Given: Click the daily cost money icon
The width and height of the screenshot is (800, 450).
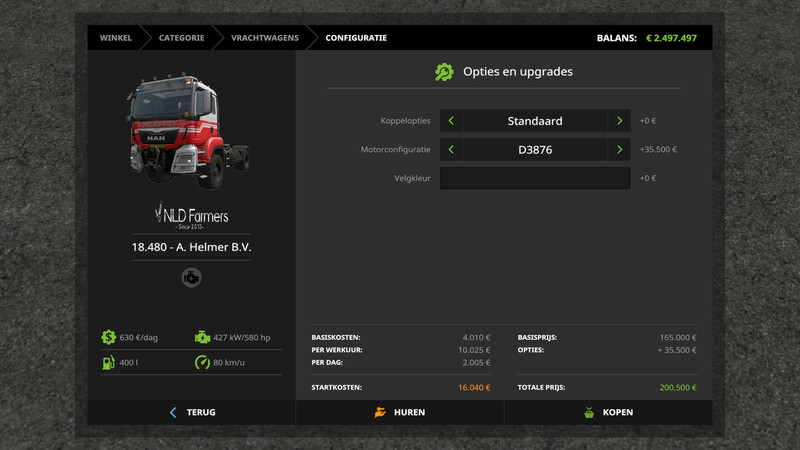Looking at the screenshot, I should (108, 337).
